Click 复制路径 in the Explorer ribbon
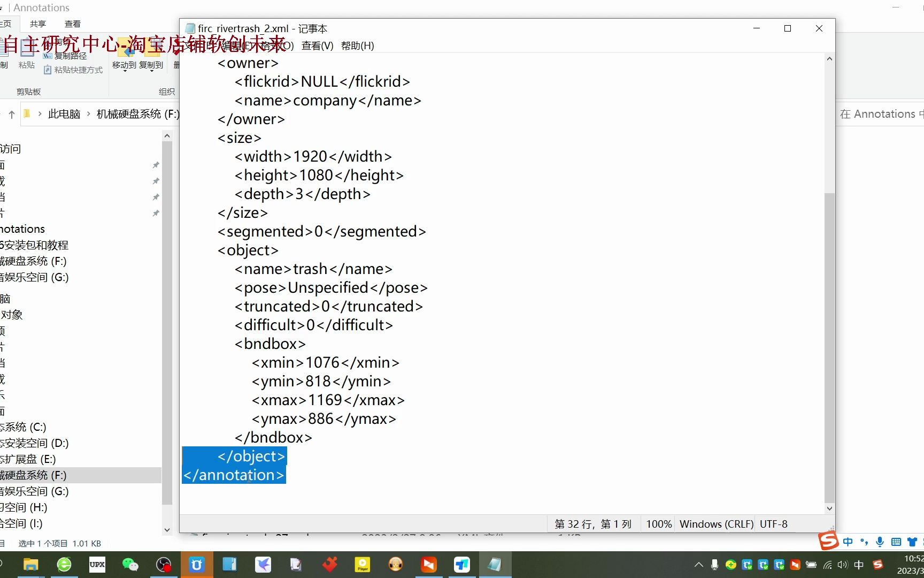Viewport: 924px width, 578px height. point(65,56)
